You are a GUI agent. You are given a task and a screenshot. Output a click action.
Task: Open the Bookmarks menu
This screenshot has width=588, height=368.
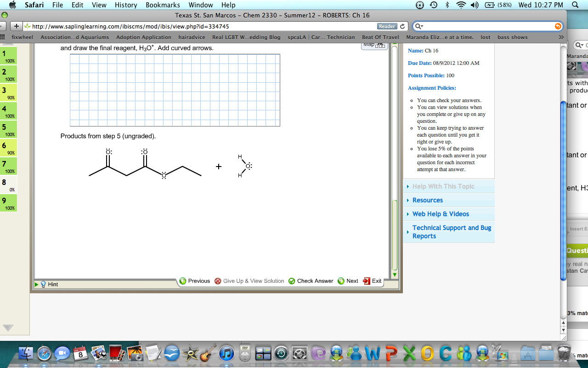(x=163, y=5)
